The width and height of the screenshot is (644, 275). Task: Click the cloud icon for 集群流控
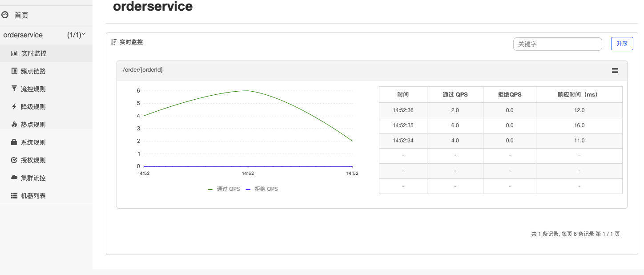[x=14, y=178]
